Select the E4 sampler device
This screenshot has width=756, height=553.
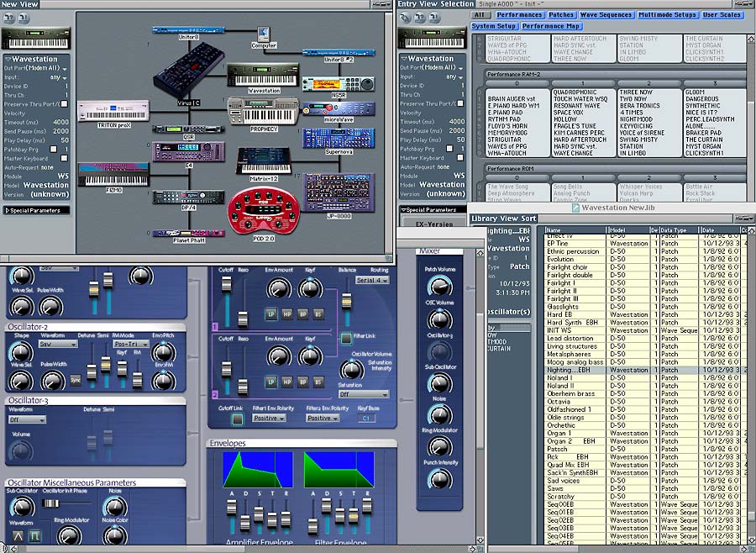pyautogui.click(x=188, y=151)
